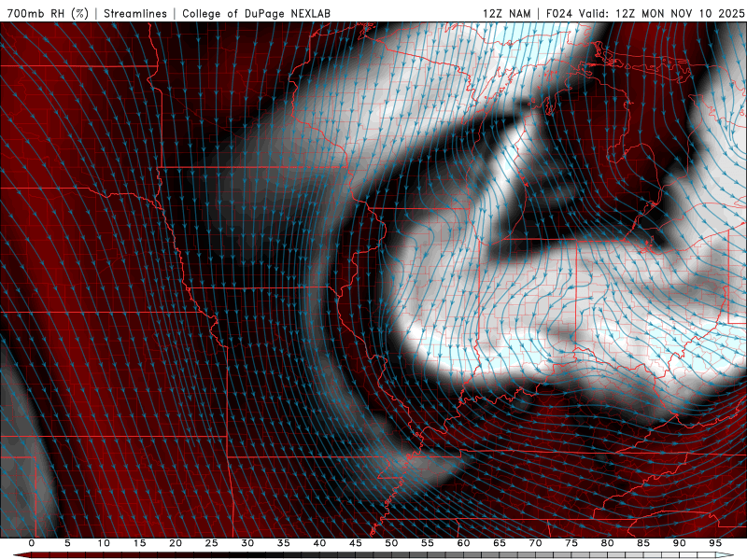
Task: Click the '55' value on the color scale
Action: pyautogui.click(x=428, y=543)
